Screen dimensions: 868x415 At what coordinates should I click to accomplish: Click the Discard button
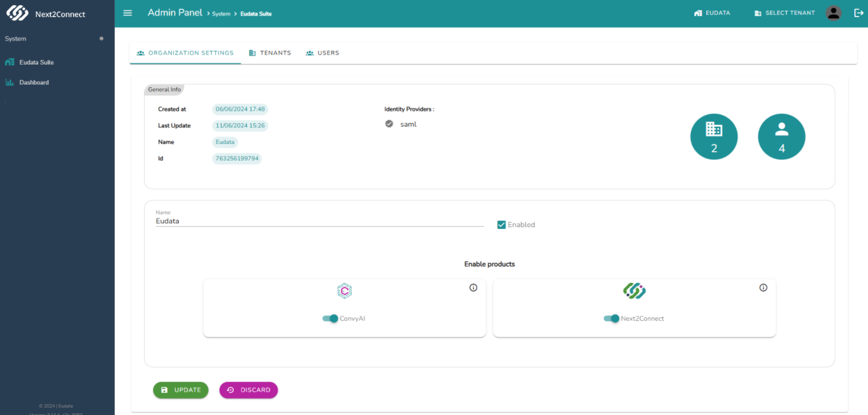249,390
